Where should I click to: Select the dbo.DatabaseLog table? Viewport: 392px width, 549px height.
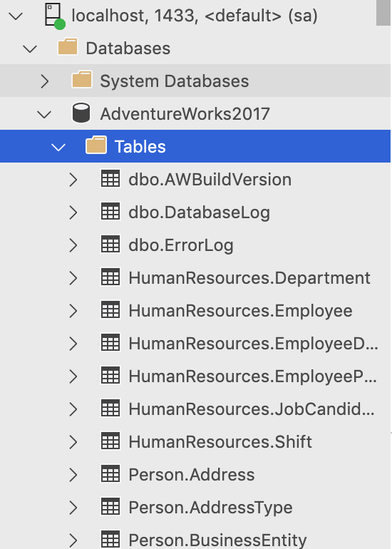199,212
